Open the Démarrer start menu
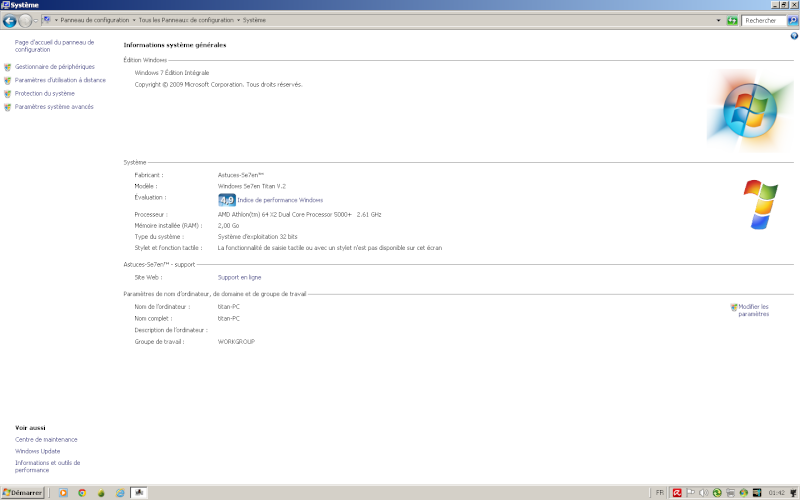 click(23, 492)
